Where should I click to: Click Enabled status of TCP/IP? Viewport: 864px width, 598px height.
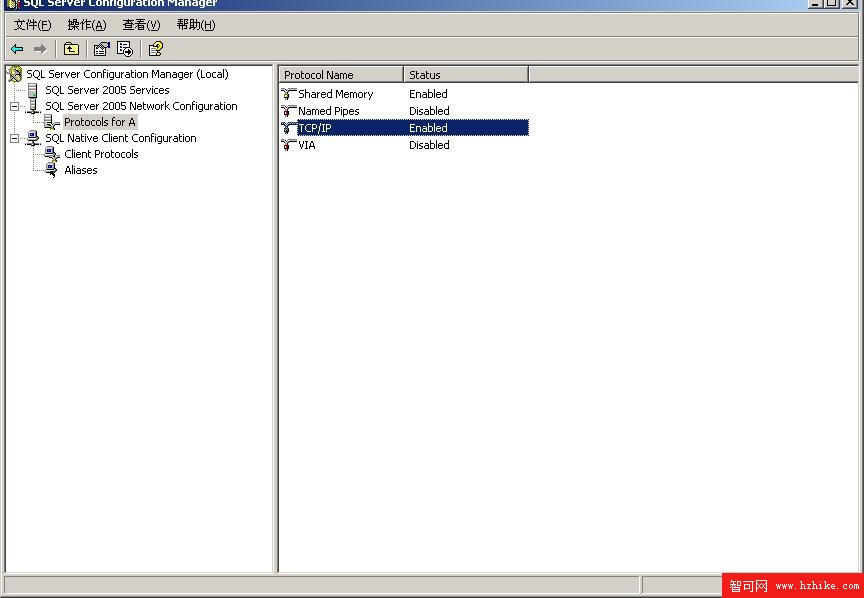428,128
